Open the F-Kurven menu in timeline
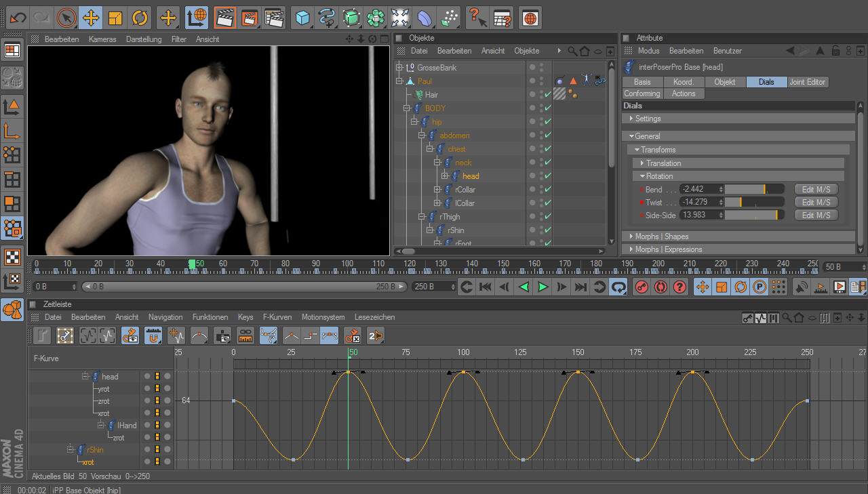 coord(277,317)
